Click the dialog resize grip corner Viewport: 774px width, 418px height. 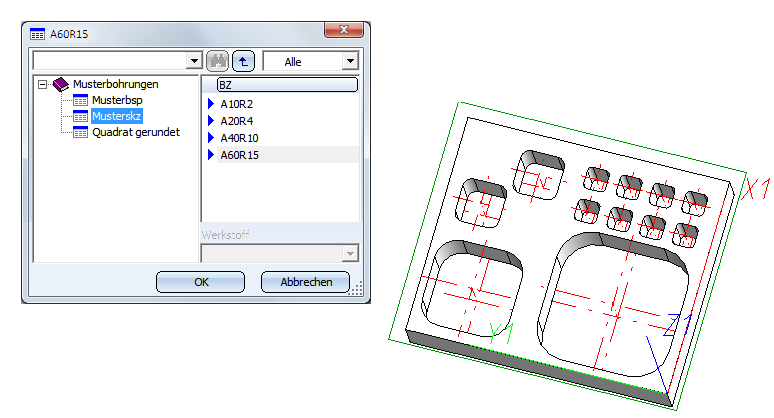tap(356, 289)
